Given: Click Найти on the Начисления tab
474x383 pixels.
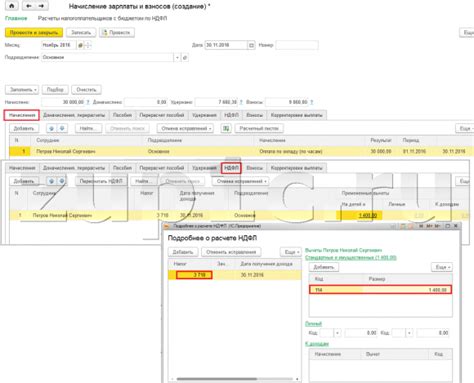Looking at the screenshot, I should click(88, 128).
